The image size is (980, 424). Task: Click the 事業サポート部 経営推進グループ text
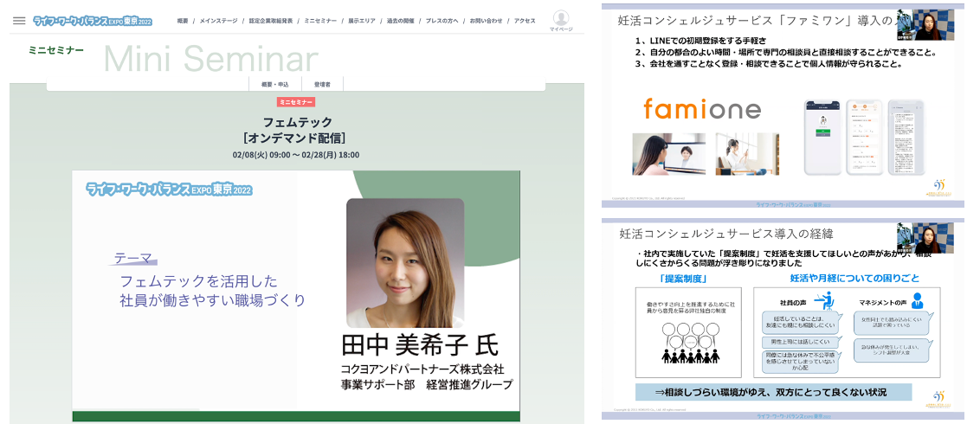(427, 385)
